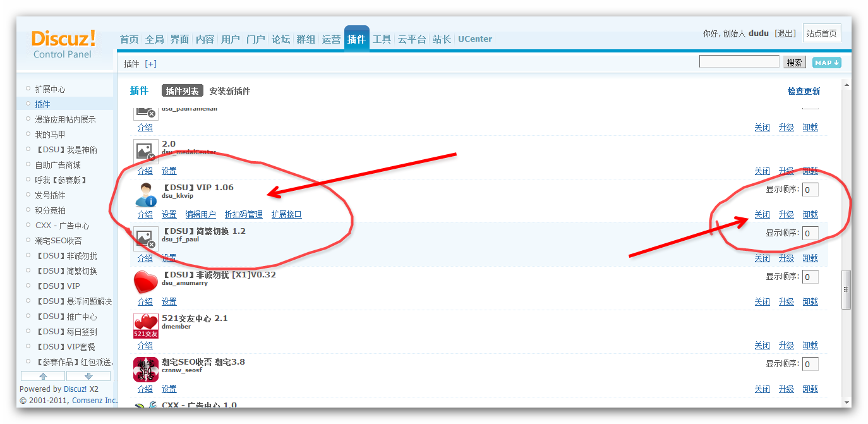Switch to the 安装新插件 tab
Viewport: 868px width, 424px height.
tap(230, 91)
